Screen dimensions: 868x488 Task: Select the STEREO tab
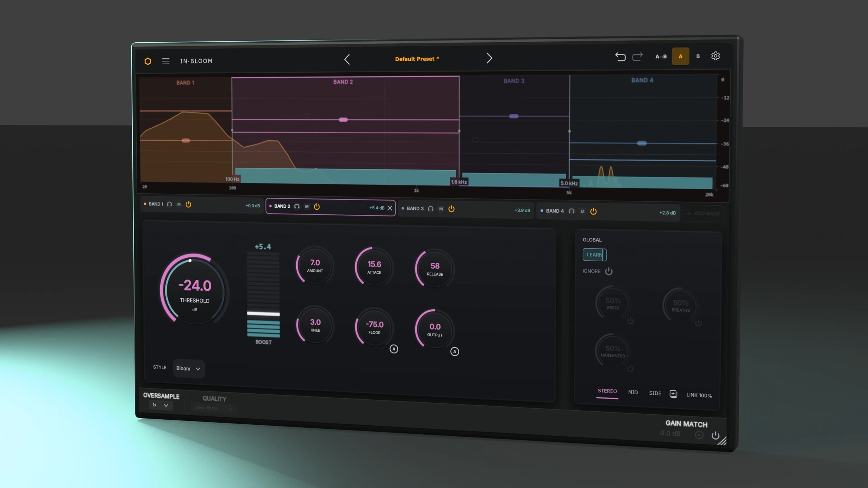(607, 391)
